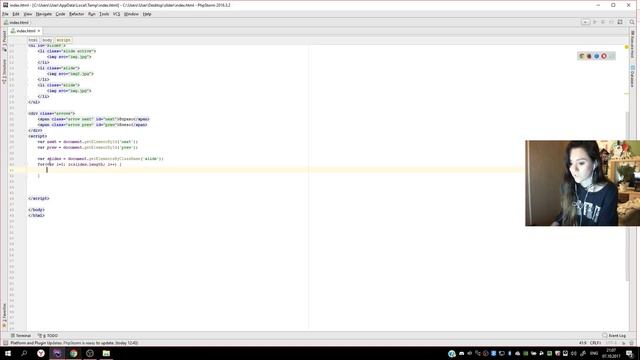Viewport: 640px width, 360px height.
Task: Open the VCS menu
Action: point(116,14)
